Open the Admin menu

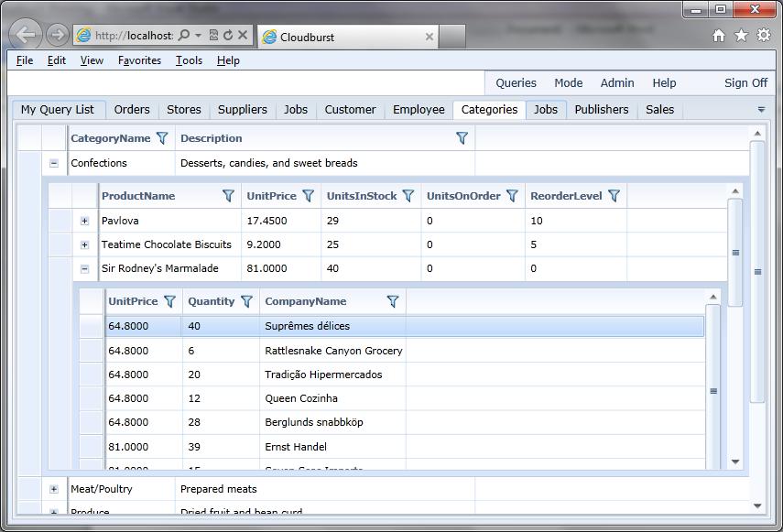[x=617, y=82]
